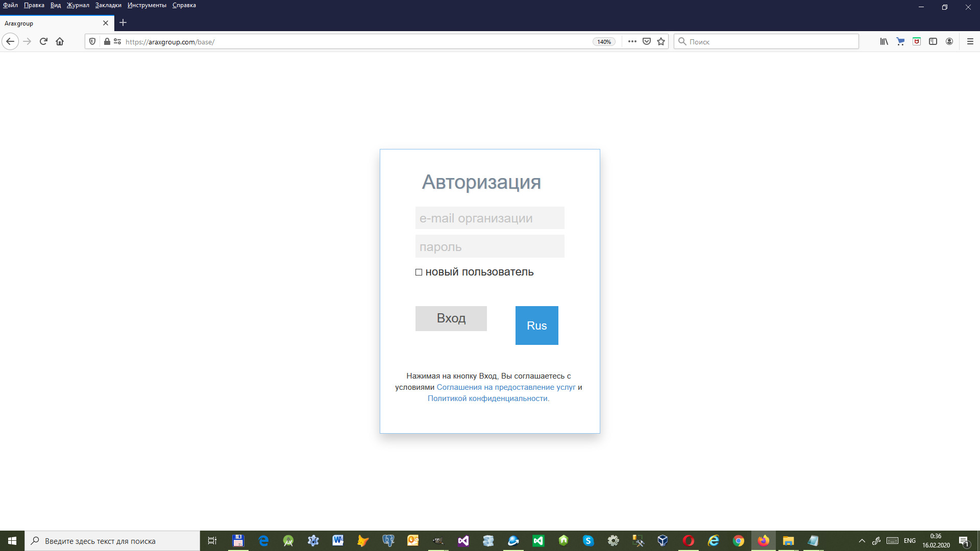Click tracking protection shield icon
Image resolution: width=980 pixels, height=551 pixels.
click(x=92, y=42)
